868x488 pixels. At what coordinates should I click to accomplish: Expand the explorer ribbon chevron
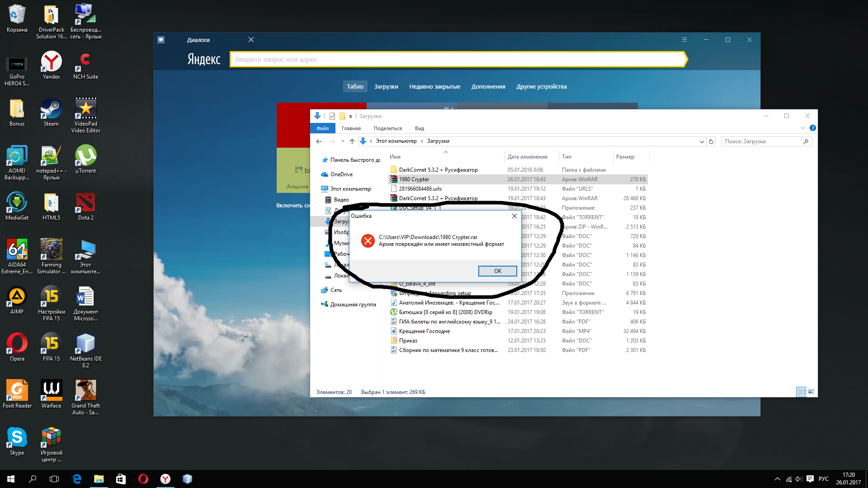pyautogui.click(x=803, y=128)
